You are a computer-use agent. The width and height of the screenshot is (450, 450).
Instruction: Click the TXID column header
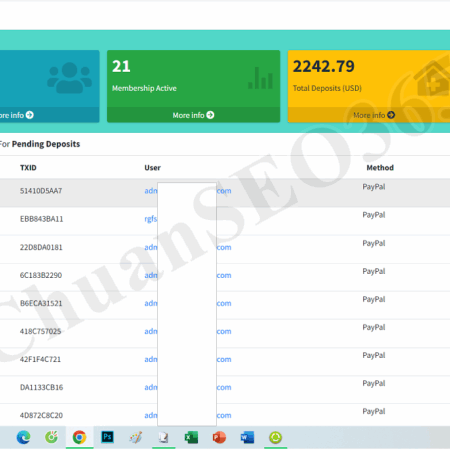click(x=28, y=167)
